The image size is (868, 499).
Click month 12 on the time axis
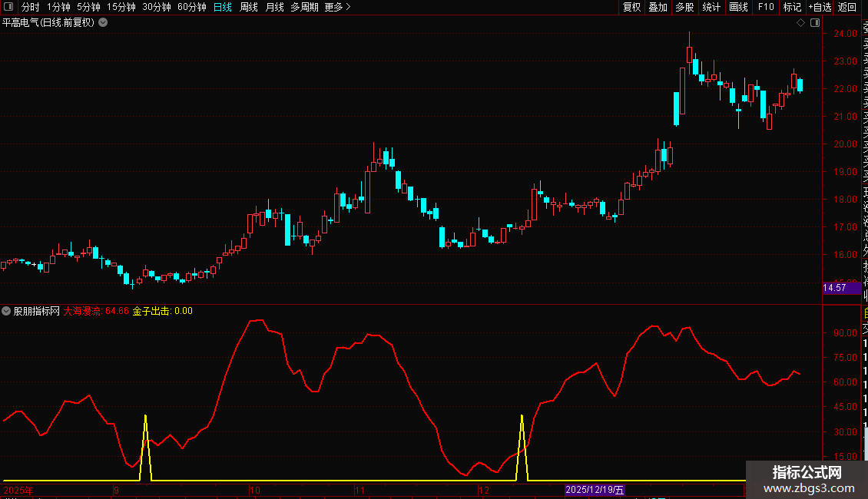pos(484,490)
